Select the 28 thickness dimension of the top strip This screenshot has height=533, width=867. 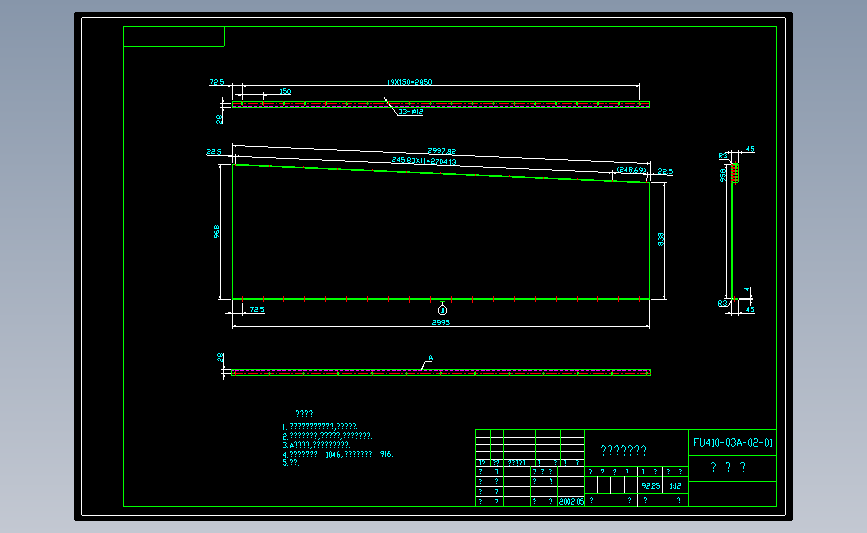coord(220,118)
